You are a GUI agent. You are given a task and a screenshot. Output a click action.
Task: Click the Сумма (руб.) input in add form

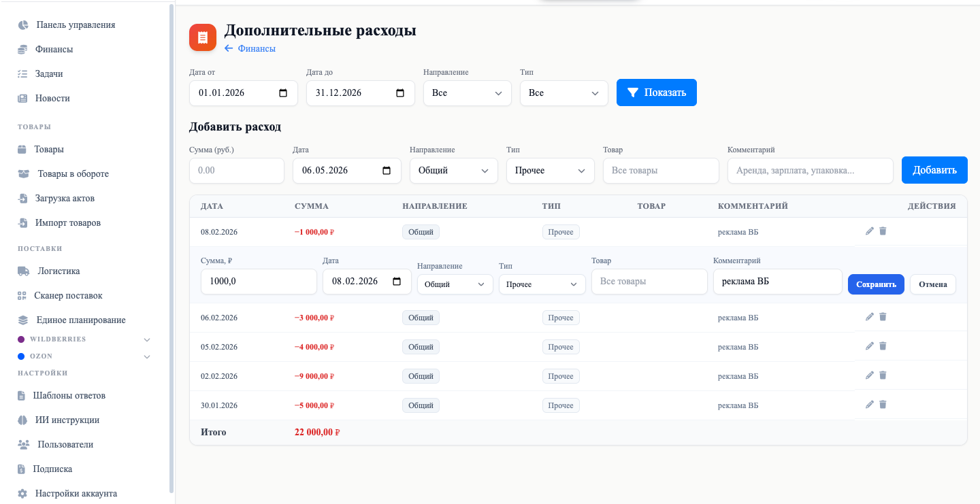pos(237,171)
